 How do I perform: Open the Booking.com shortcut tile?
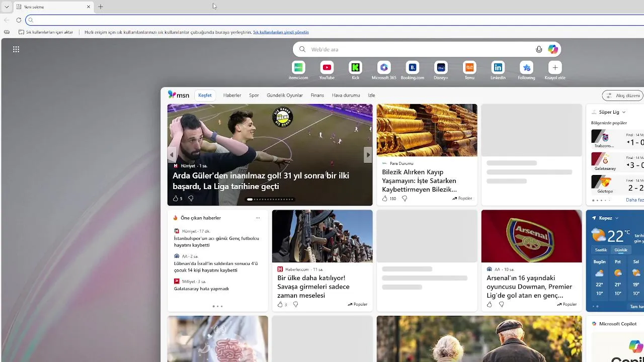413,70
